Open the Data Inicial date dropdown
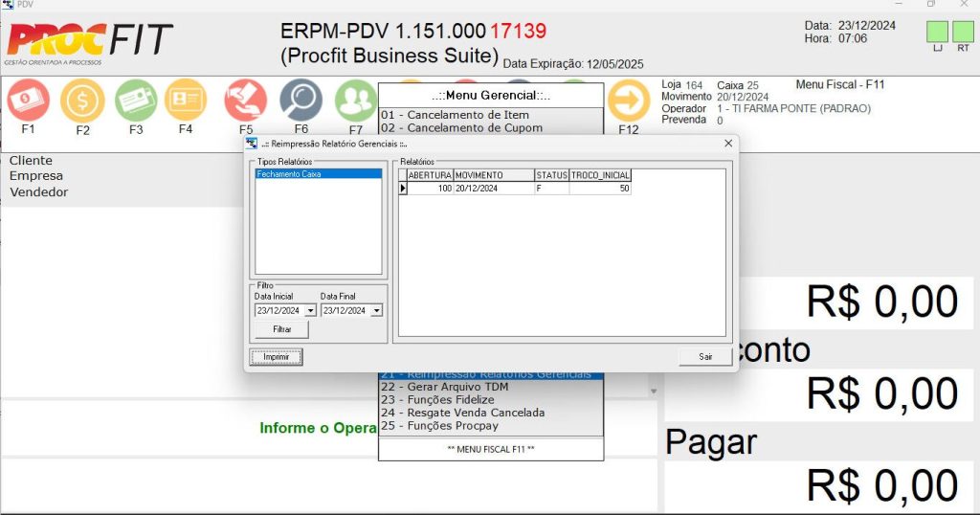Viewport: 980px width, 515px height. coord(311,310)
